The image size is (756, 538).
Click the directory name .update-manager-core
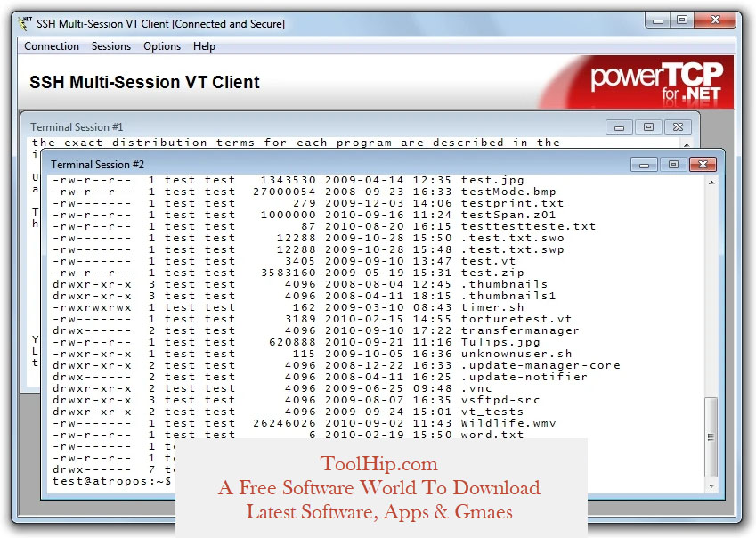click(x=541, y=365)
